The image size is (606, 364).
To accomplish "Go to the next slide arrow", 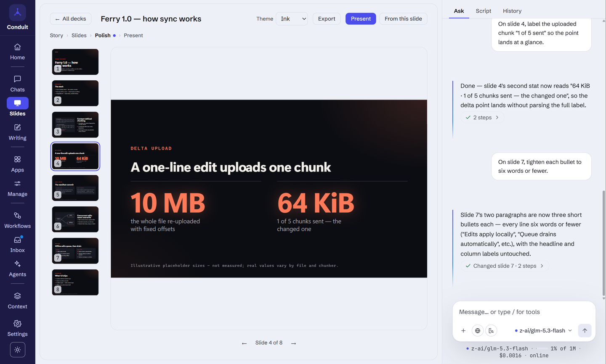I will point(294,343).
